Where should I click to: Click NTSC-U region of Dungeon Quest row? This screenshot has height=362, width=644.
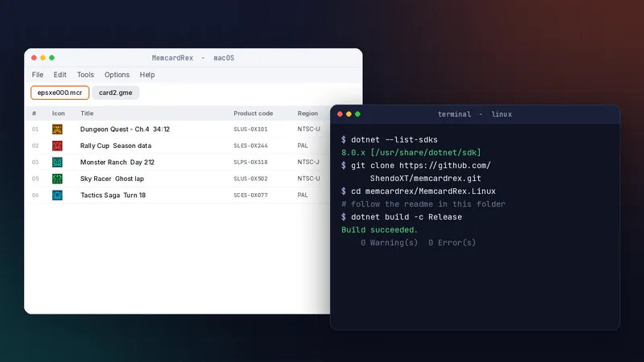coord(308,130)
